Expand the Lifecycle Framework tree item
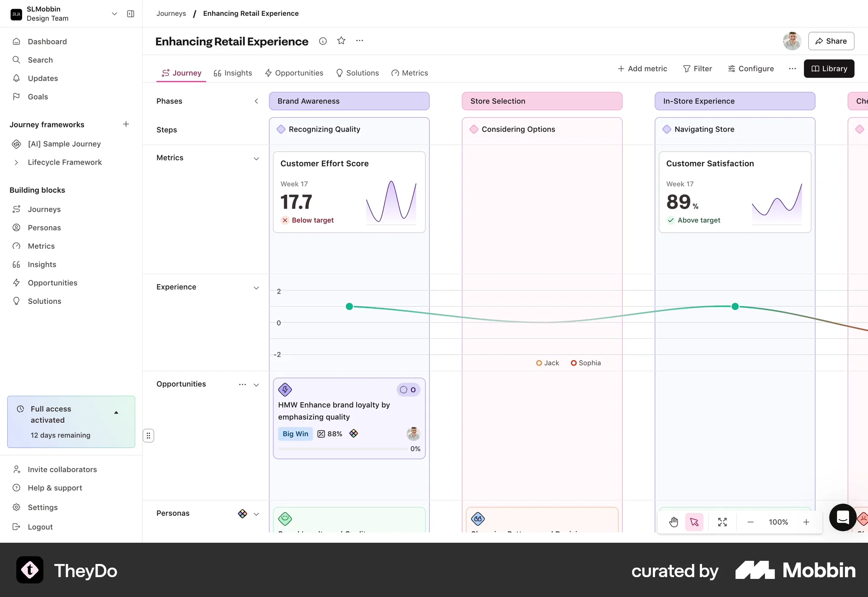 tap(16, 162)
